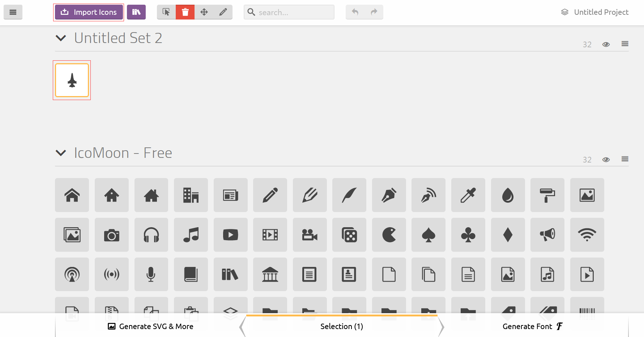Open Untitled Set 2 options menu
This screenshot has width=644, height=337.
[x=625, y=44]
